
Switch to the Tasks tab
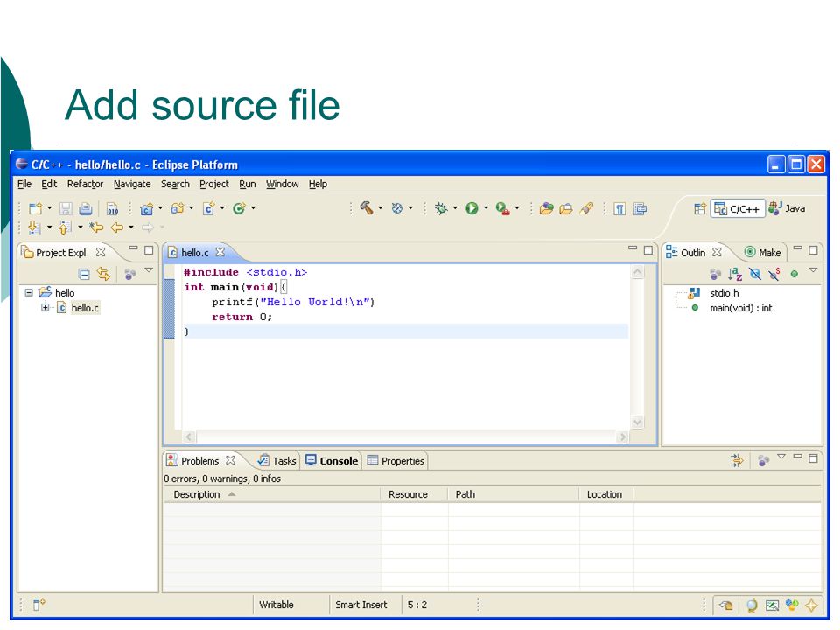point(276,461)
